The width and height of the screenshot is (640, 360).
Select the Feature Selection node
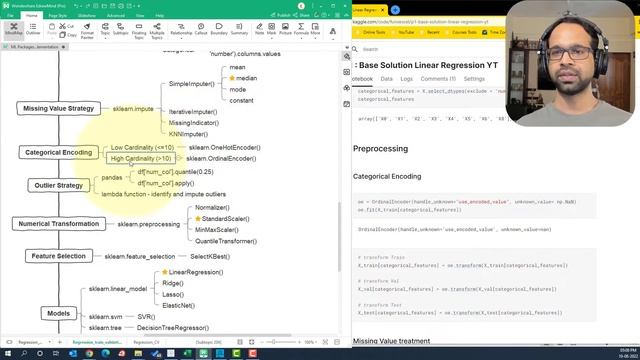[x=58, y=256]
